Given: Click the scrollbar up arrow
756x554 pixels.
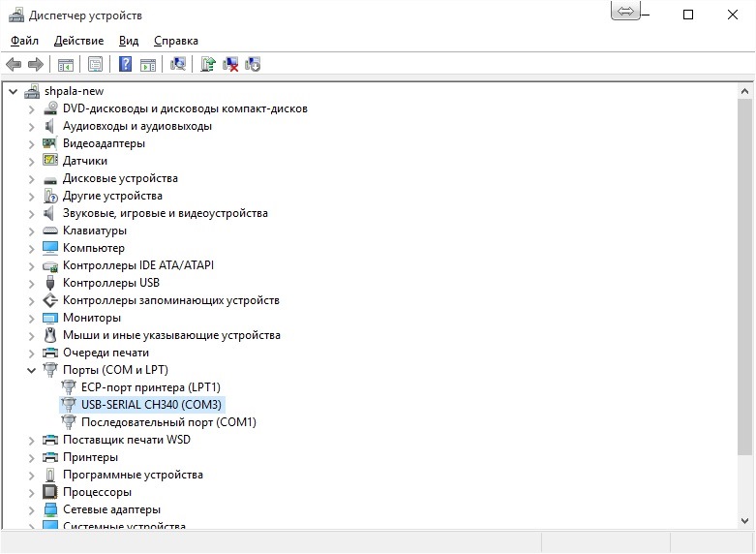Looking at the screenshot, I should pyautogui.click(x=745, y=91).
